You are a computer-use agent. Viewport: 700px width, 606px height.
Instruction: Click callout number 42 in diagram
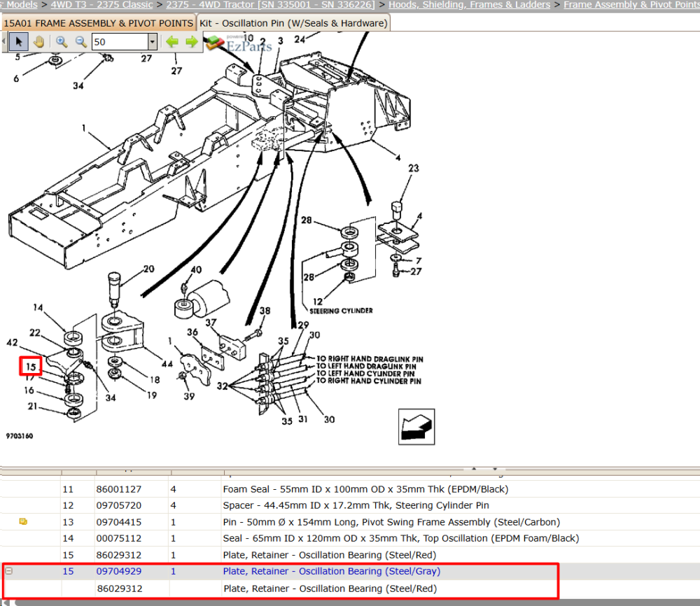pos(12,343)
